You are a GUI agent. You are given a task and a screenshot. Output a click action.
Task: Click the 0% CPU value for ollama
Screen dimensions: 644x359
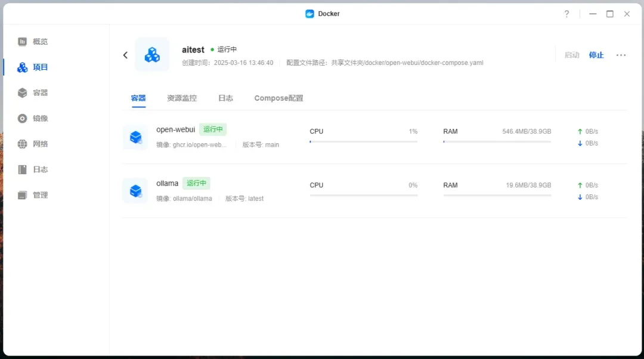[x=413, y=185]
